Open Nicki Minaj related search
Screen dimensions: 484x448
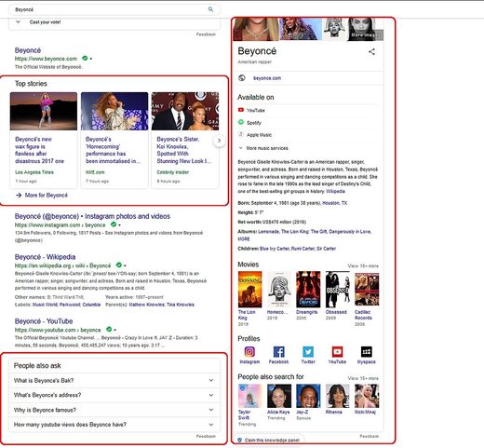click(x=367, y=396)
